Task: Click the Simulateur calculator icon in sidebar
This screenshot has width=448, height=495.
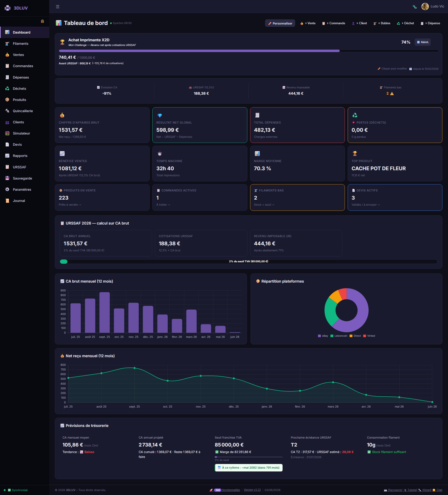Action: (x=7, y=133)
